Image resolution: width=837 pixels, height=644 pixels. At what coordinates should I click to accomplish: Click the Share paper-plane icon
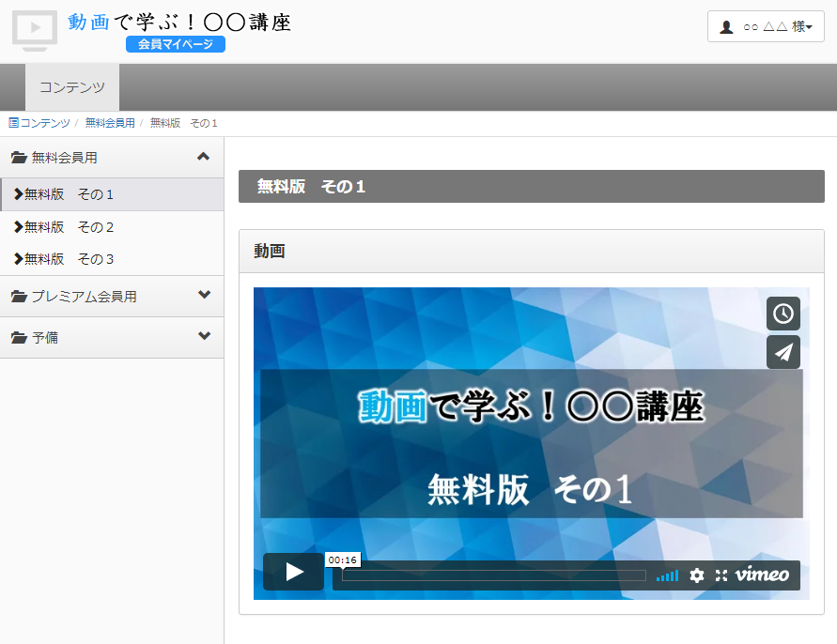[783, 352]
